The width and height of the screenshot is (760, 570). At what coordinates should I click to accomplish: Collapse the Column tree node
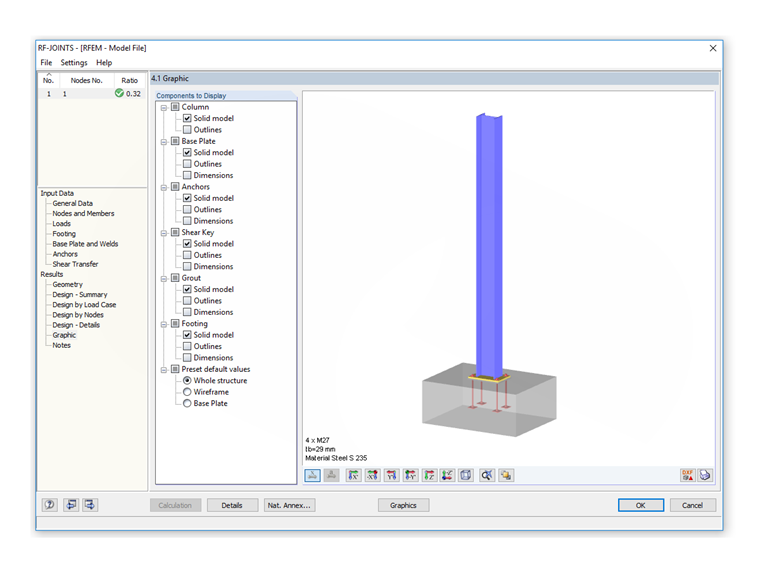pyautogui.click(x=164, y=108)
